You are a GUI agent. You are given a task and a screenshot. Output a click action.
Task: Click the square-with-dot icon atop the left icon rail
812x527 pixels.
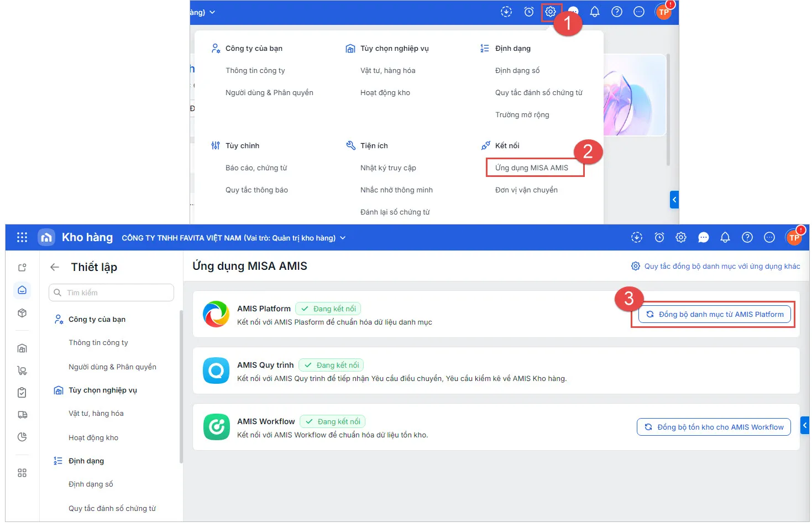tap(22, 268)
